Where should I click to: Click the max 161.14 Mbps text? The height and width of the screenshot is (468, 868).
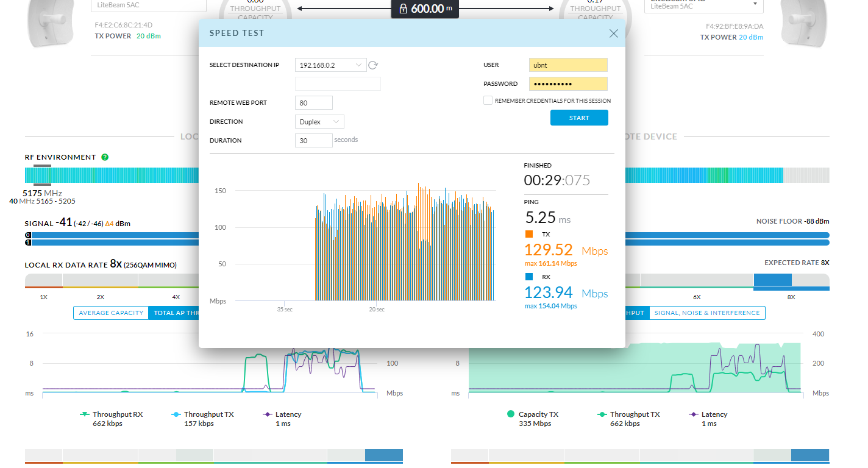[x=551, y=263]
